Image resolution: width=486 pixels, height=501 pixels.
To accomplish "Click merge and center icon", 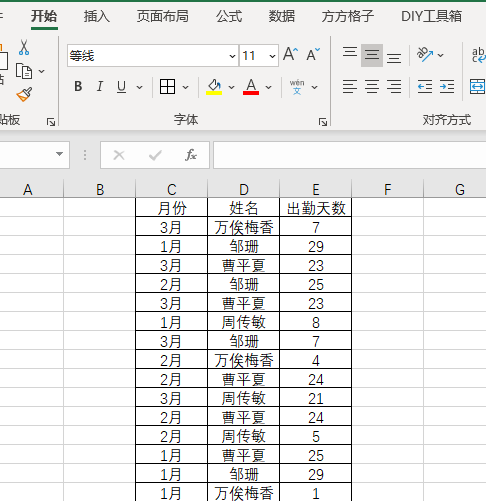I will [477, 87].
